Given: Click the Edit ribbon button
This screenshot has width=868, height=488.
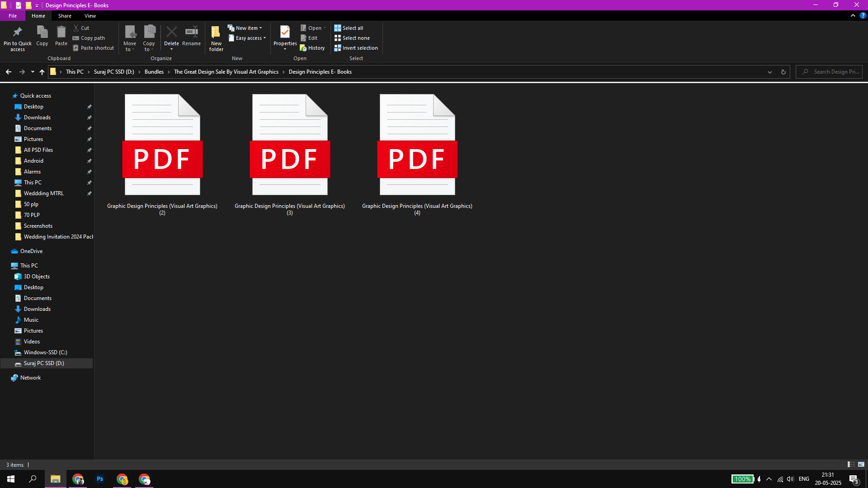Looking at the screenshot, I should (309, 38).
